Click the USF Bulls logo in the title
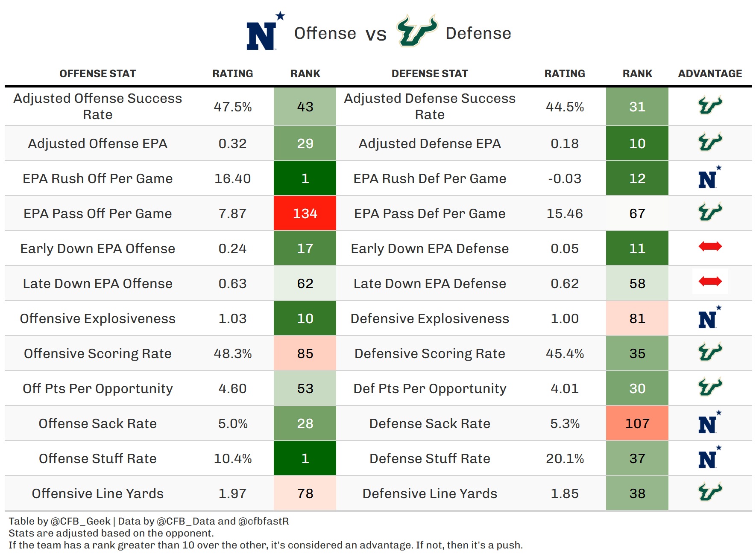The height and width of the screenshot is (560, 756). coord(416,31)
